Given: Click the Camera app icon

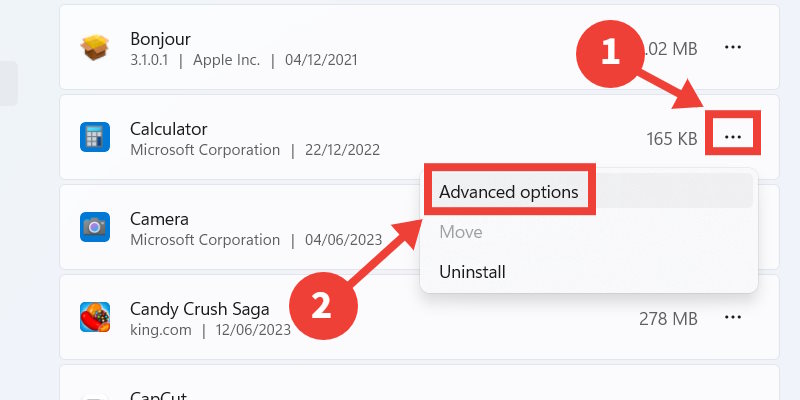Looking at the screenshot, I should coord(94,227).
